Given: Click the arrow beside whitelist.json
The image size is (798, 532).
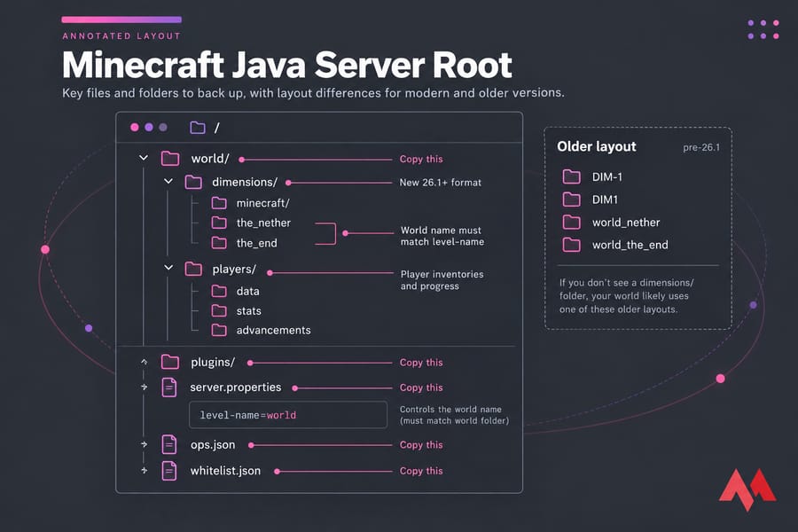Looking at the screenshot, I should [x=144, y=470].
